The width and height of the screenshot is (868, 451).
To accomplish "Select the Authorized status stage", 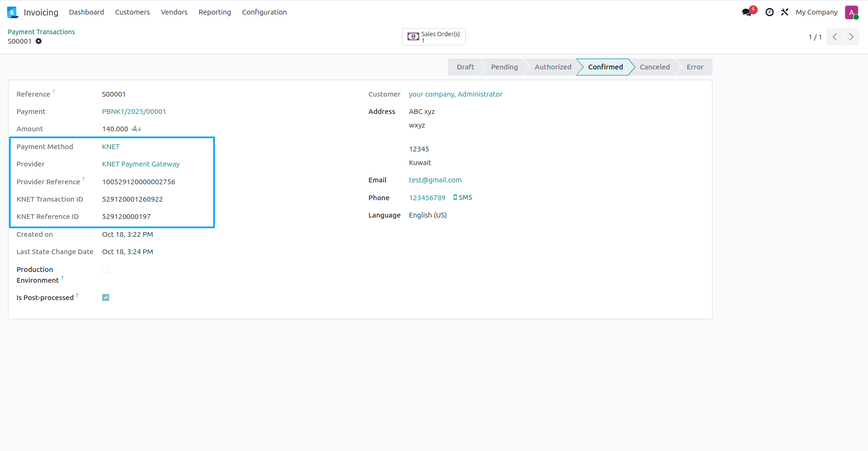I will coord(553,67).
